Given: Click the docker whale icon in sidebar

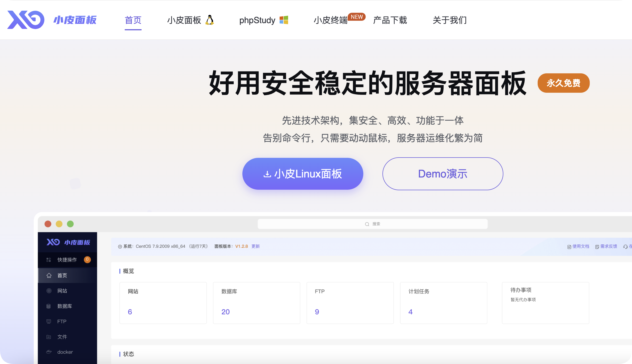Looking at the screenshot, I should (x=49, y=352).
